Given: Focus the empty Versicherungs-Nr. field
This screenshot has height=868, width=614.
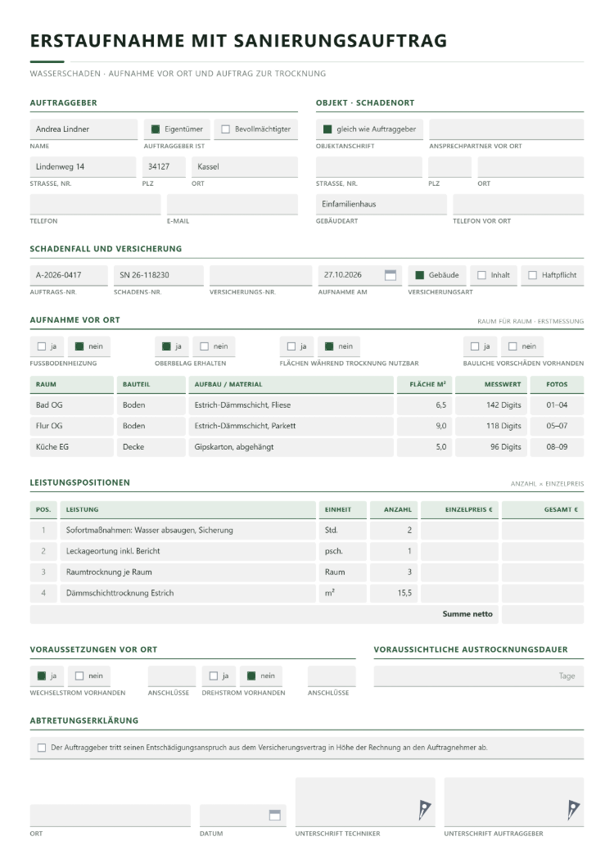Looking at the screenshot, I should pyautogui.click(x=261, y=275).
